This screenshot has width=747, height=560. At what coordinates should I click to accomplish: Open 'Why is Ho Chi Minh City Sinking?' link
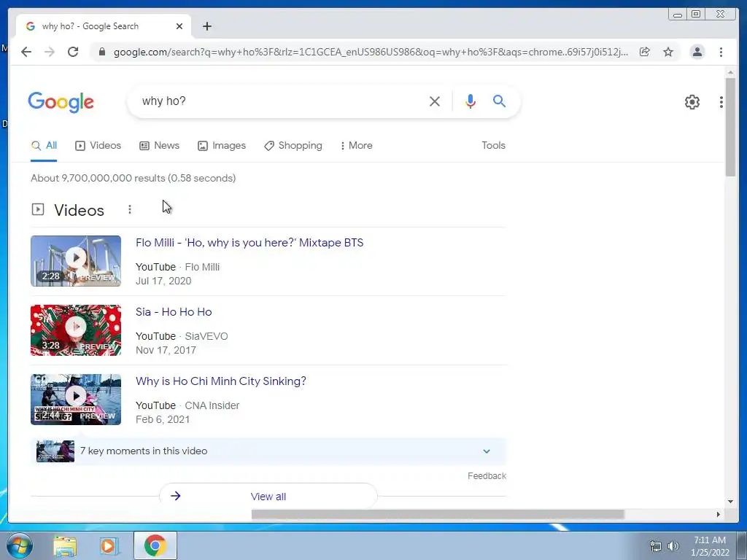221,381
